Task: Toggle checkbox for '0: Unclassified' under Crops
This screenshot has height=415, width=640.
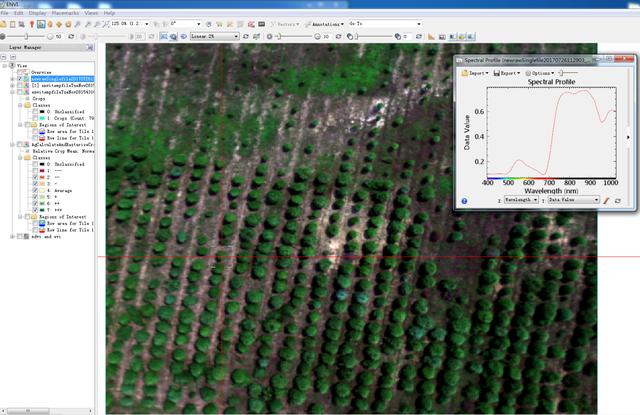Action: (x=37, y=110)
